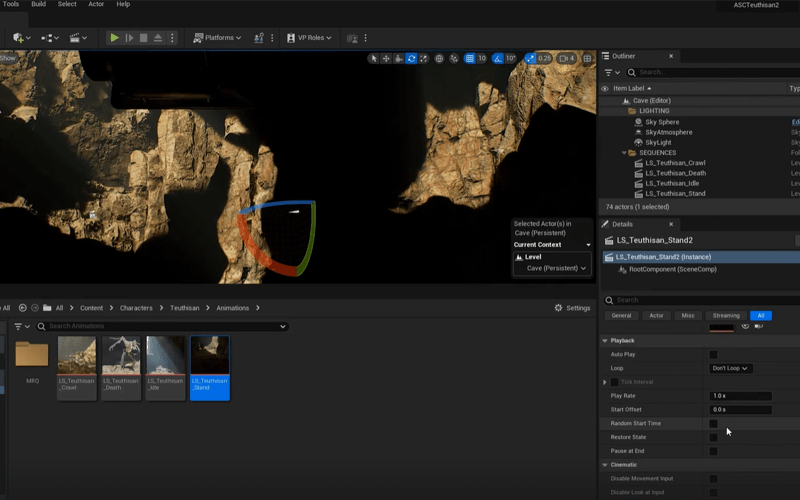This screenshot has width=800, height=500.
Task: Open the scale snap value 0.25
Action: [x=544, y=59]
